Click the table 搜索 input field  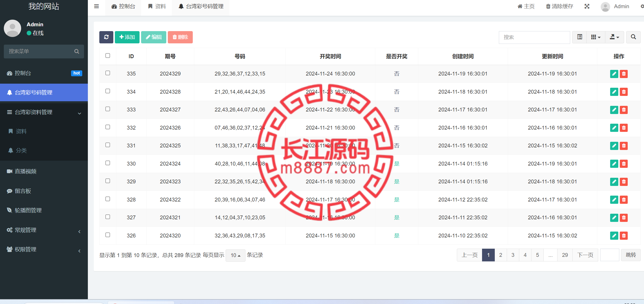(534, 37)
